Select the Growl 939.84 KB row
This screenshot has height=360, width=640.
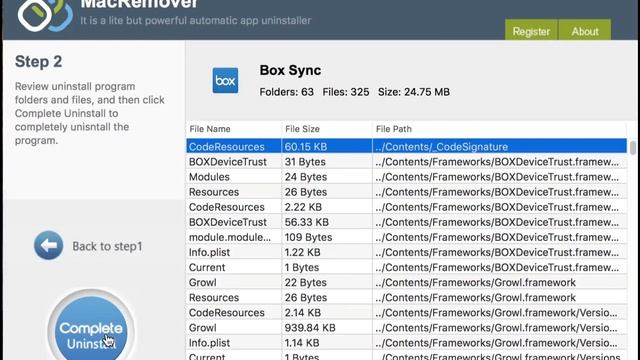407,328
